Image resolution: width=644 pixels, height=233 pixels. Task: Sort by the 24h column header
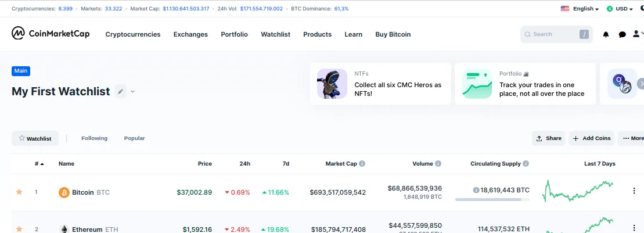point(245,163)
